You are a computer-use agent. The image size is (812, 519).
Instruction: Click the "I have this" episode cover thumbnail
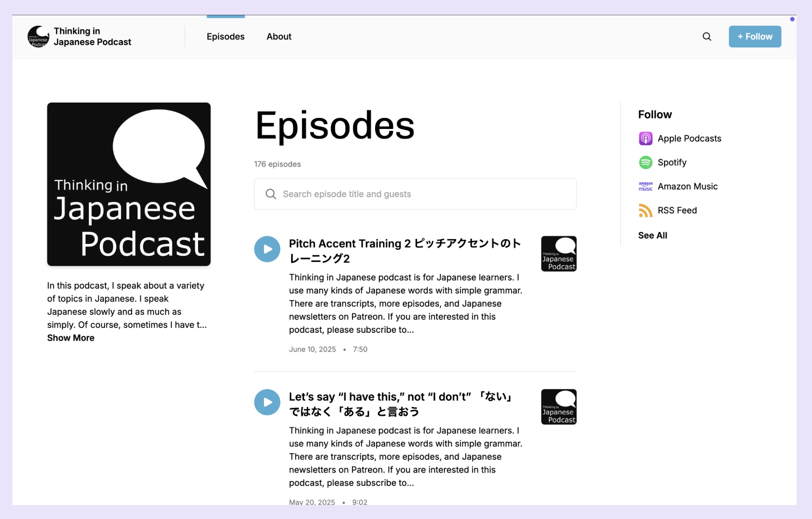(x=558, y=407)
